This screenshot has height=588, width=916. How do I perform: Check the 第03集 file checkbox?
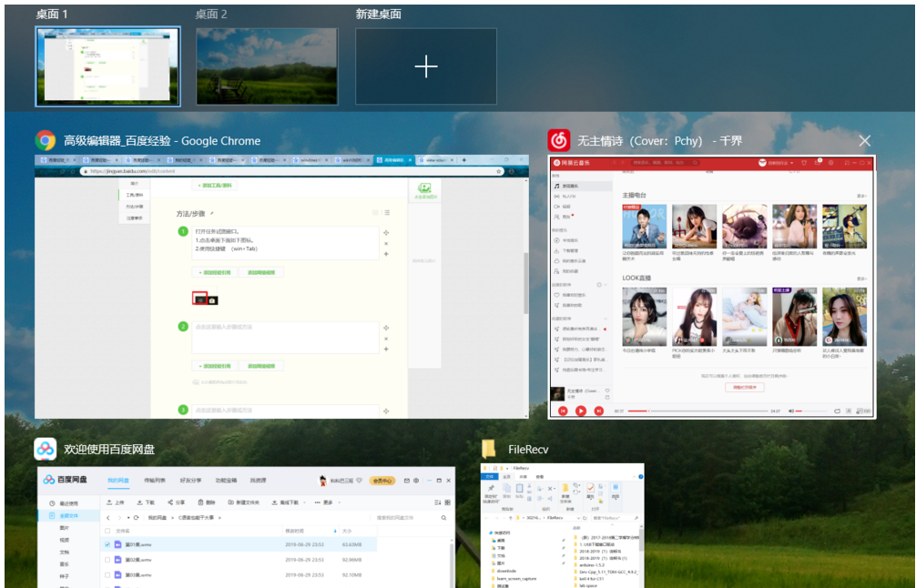click(x=107, y=574)
